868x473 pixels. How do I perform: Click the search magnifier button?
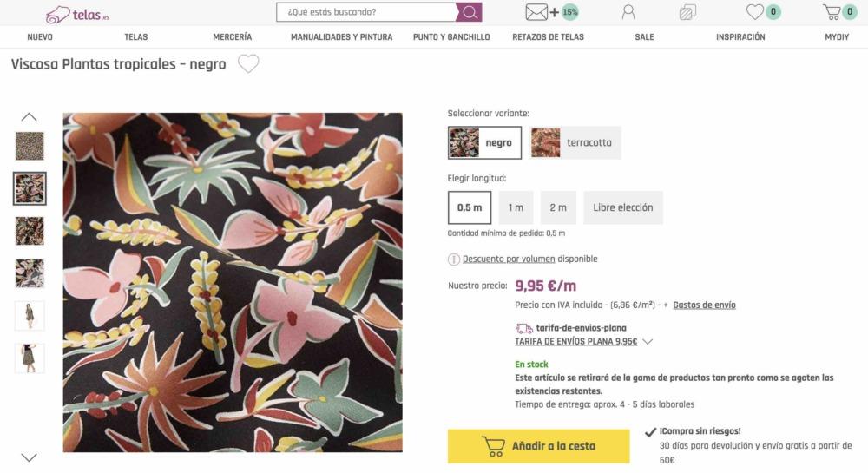(x=469, y=12)
